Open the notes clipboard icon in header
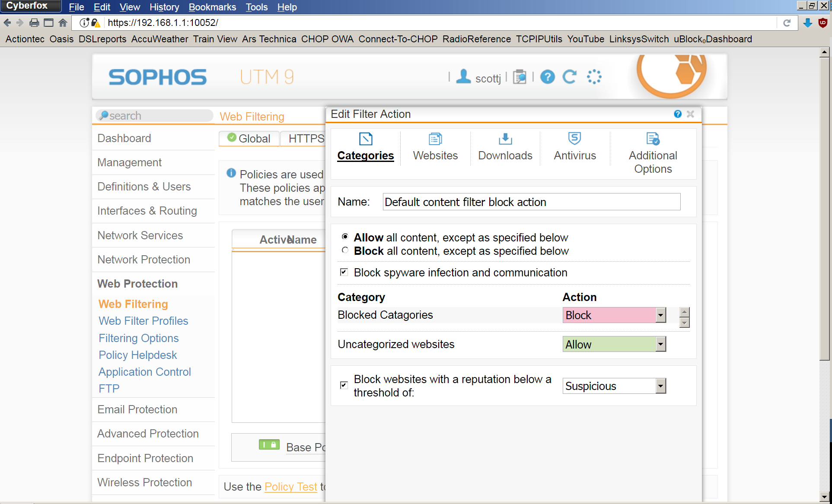 (x=520, y=77)
